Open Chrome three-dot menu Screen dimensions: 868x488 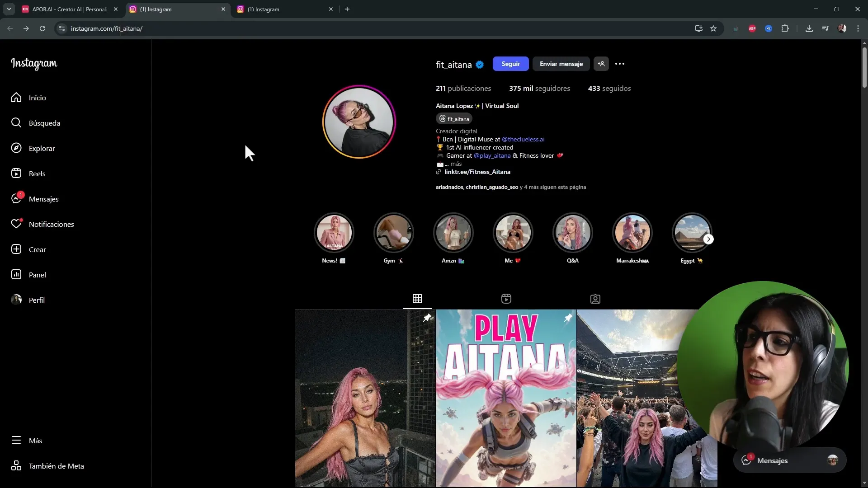click(x=858, y=28)
